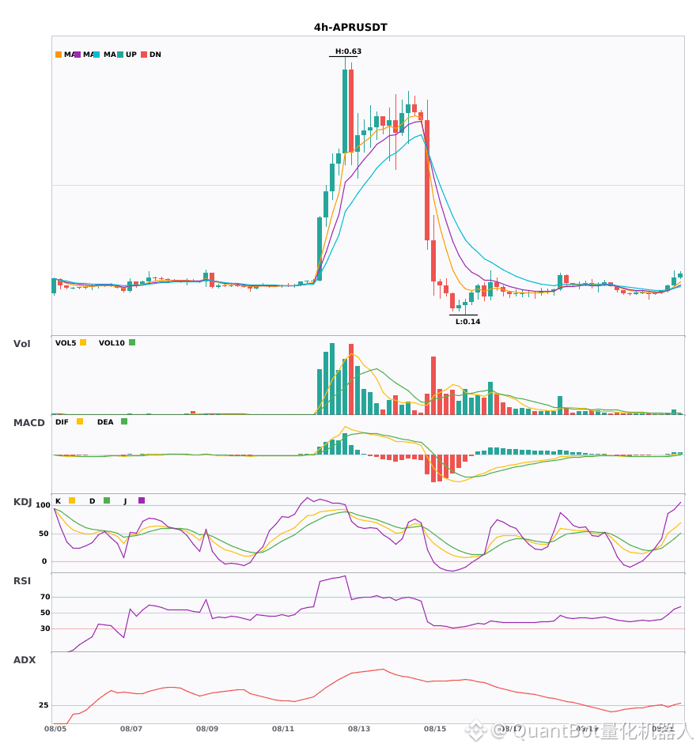
Task: Click the chart title 4h-APRUSDT
Action: pyautogui.click(x=350, y=28)
